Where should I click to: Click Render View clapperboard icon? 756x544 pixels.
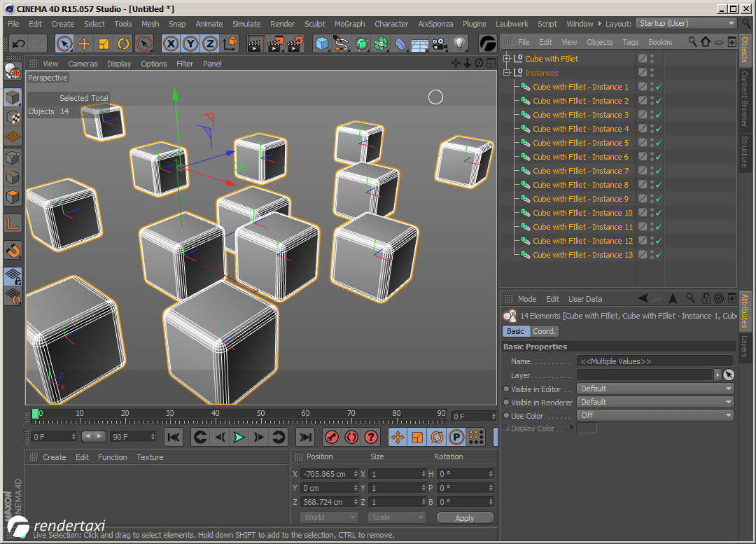coord(255,44)
